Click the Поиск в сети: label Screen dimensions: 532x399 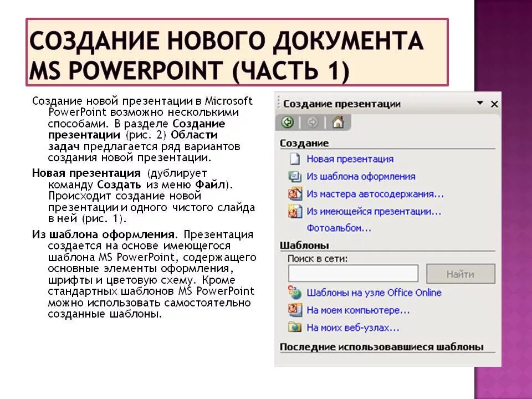(x=318, y=259)
